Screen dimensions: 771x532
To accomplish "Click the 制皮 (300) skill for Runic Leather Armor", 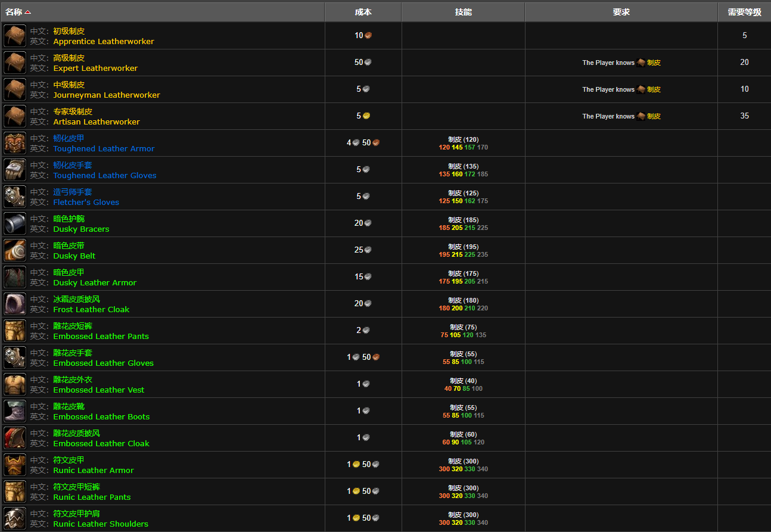I will pos(463,461).
